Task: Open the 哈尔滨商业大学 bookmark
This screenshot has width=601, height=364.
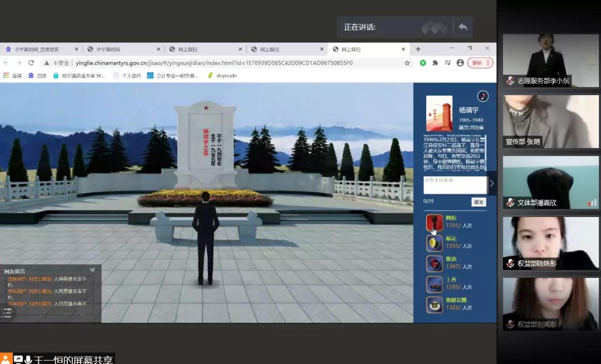Action: coord(79,76)
